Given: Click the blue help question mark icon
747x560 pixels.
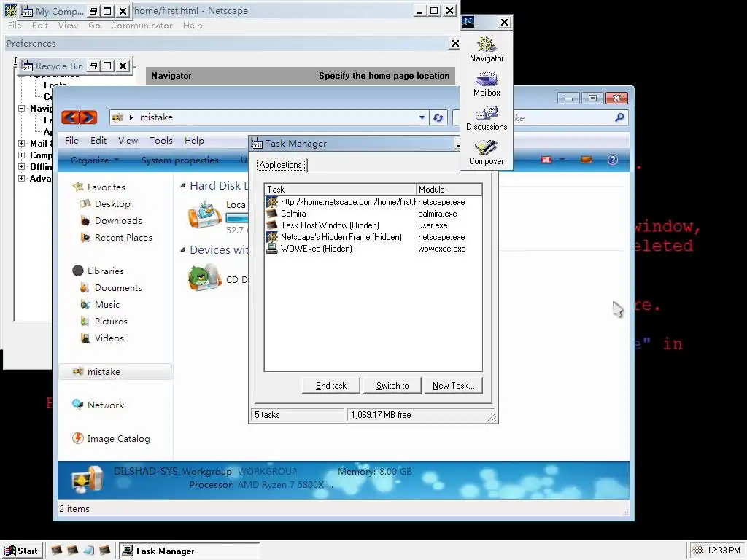Looking at the screenshot, I should pyautogui.click(x=613, y=160).
